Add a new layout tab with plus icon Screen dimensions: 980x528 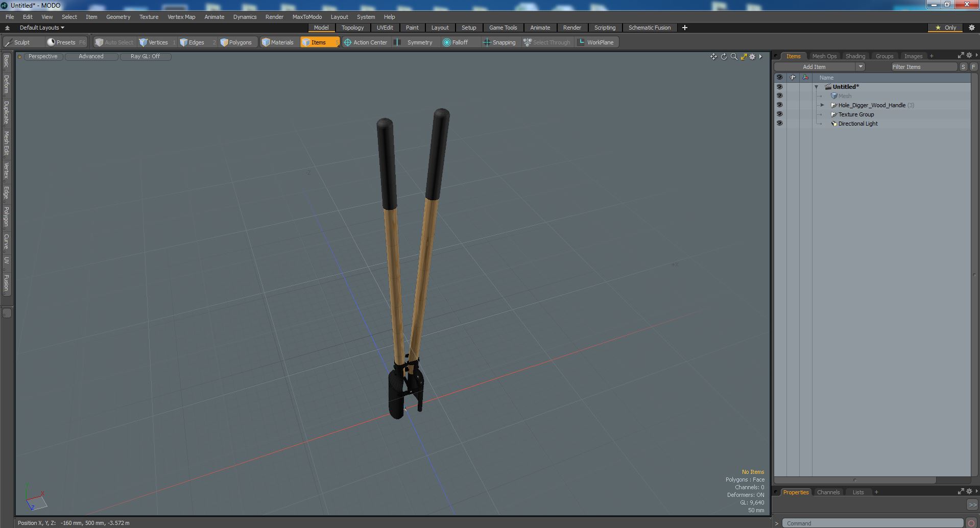[x=685, y=28]
